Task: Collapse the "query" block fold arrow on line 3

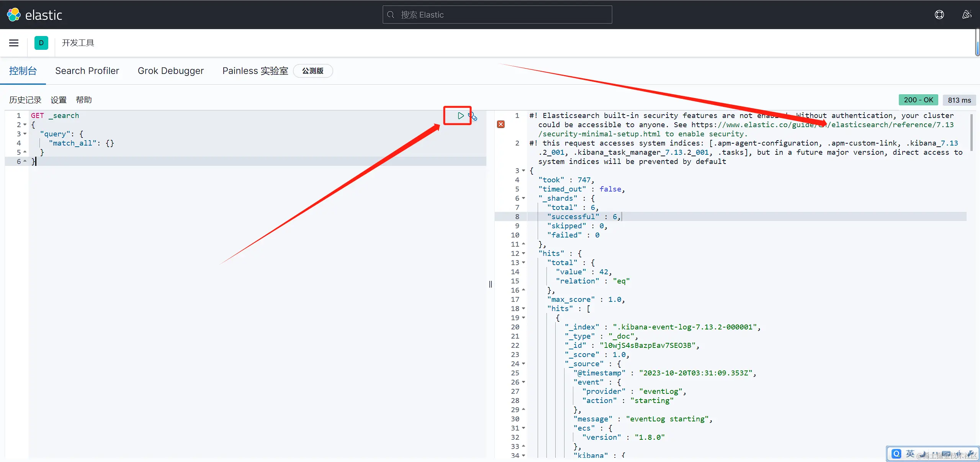Action: [25, 134]
